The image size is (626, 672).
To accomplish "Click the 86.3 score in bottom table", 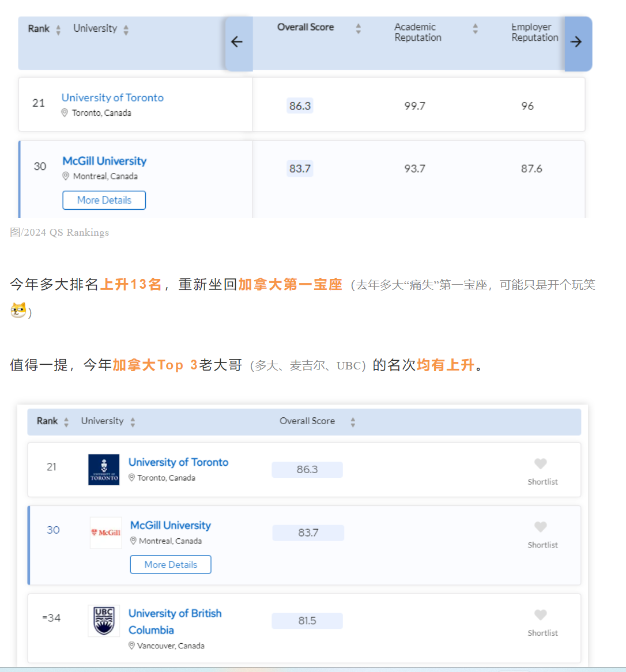I will [x=307, y=470].
